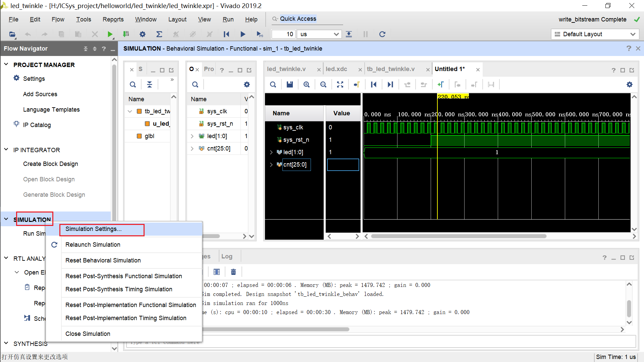Save the waveform configuration with the disk icon

290,84
